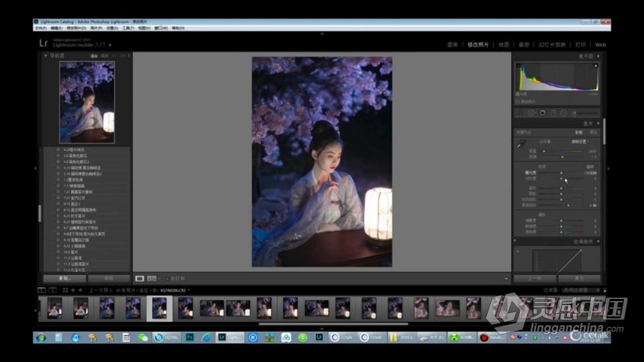Open the 文件(F) menu
This screenshot has height=362, width=644.
(41, 28)
